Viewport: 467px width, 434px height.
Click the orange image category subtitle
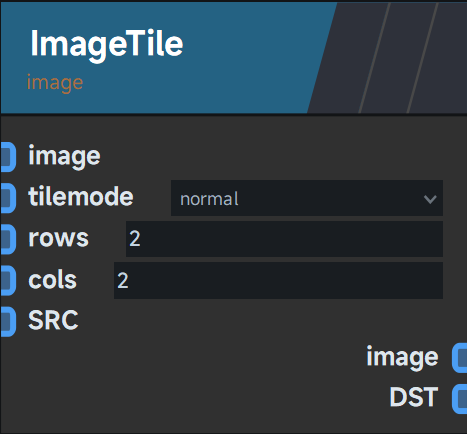coord(55,82)
